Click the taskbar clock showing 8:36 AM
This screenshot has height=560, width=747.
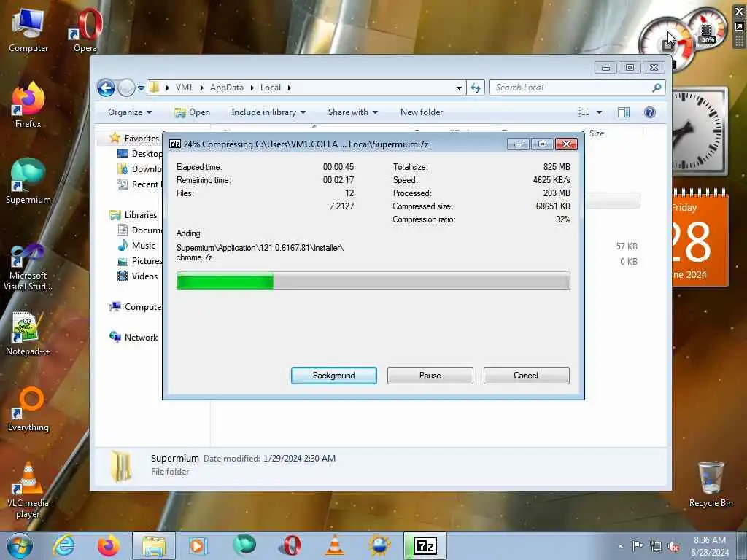coord(710,546)
